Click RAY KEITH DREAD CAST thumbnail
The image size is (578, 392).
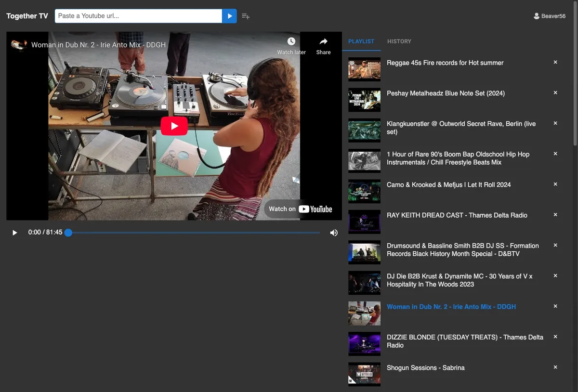coord(365,222)
